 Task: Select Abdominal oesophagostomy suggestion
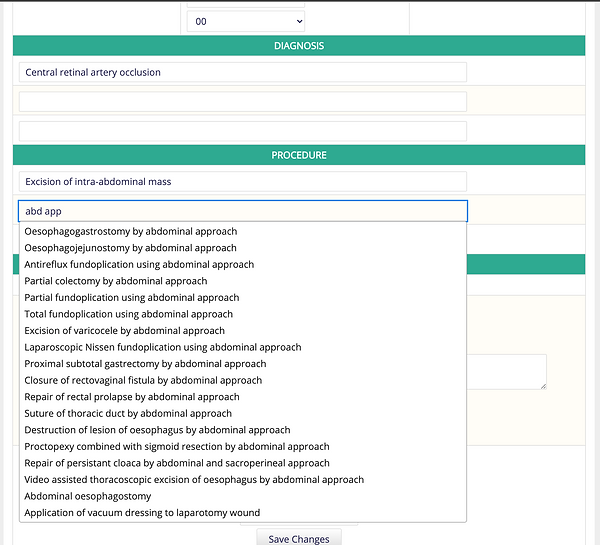tap(243, 496)
